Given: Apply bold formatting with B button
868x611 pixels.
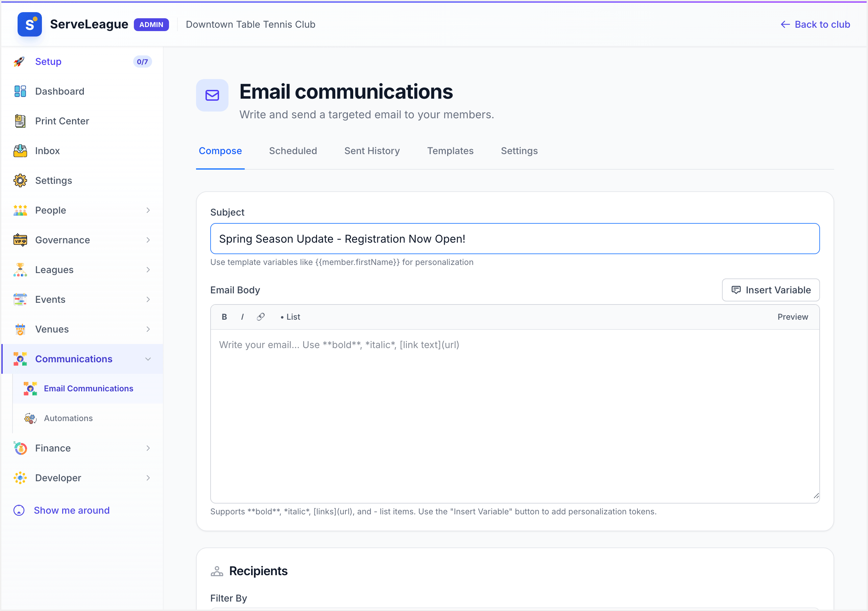Looking at the screenshot, I should [x=224, y=317].
